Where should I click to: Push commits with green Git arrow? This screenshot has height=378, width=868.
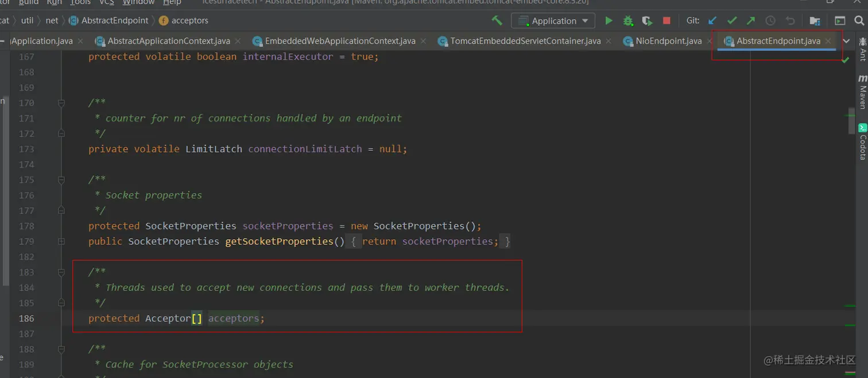[x=751, y=21]
